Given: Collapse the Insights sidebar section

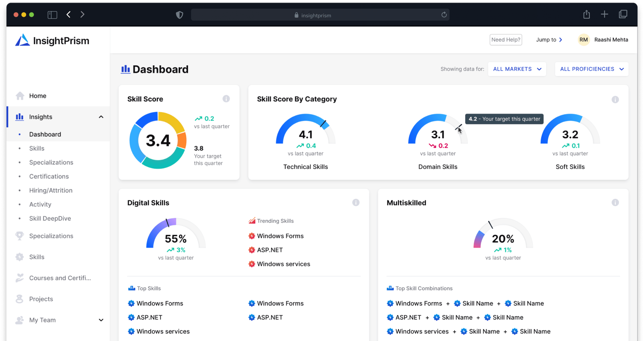Looking at the screenshot, I should 101,117.
